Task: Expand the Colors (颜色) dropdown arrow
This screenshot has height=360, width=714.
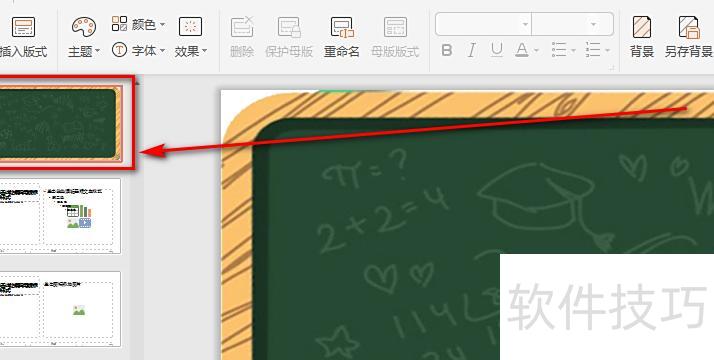Action: click(x=162, y=24)
